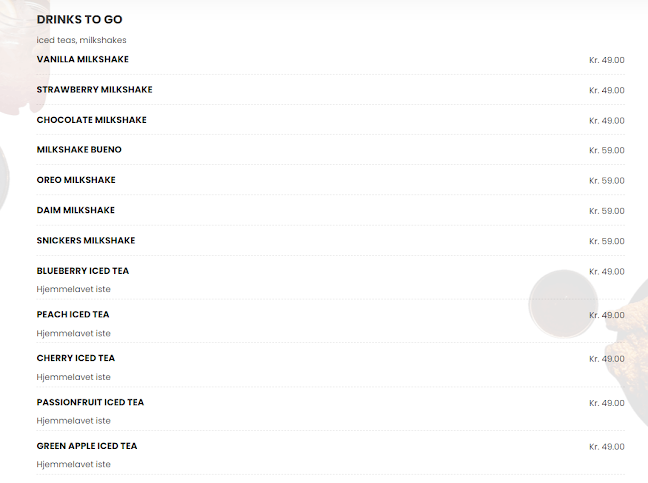Click the Peach Iced Tea title
This screenshot has width=648, height=483.
tap(73, 314)
